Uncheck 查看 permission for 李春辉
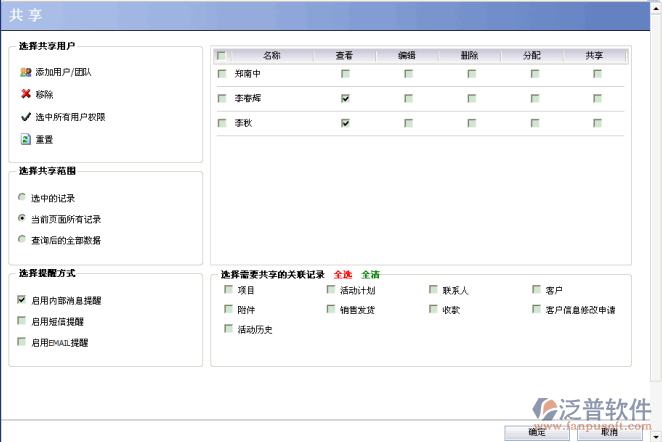Viewport: 662px width, 442px height. (x=345, y=98)
